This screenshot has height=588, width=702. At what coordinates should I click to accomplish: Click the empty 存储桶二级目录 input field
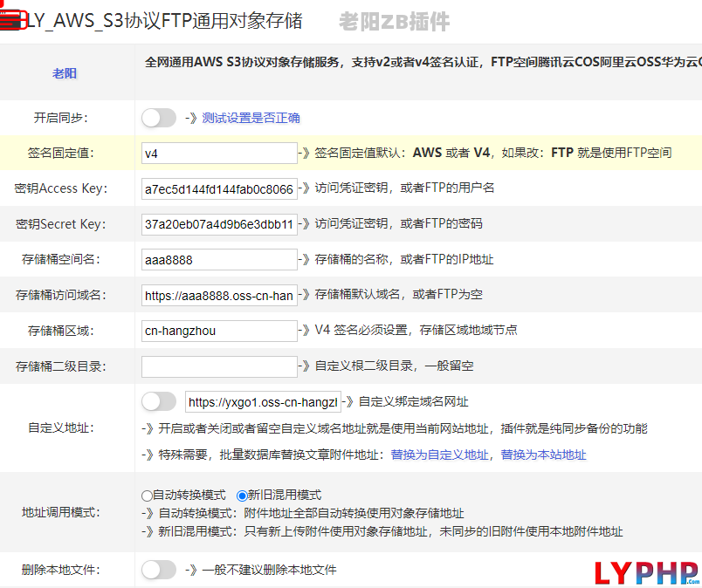219,366
